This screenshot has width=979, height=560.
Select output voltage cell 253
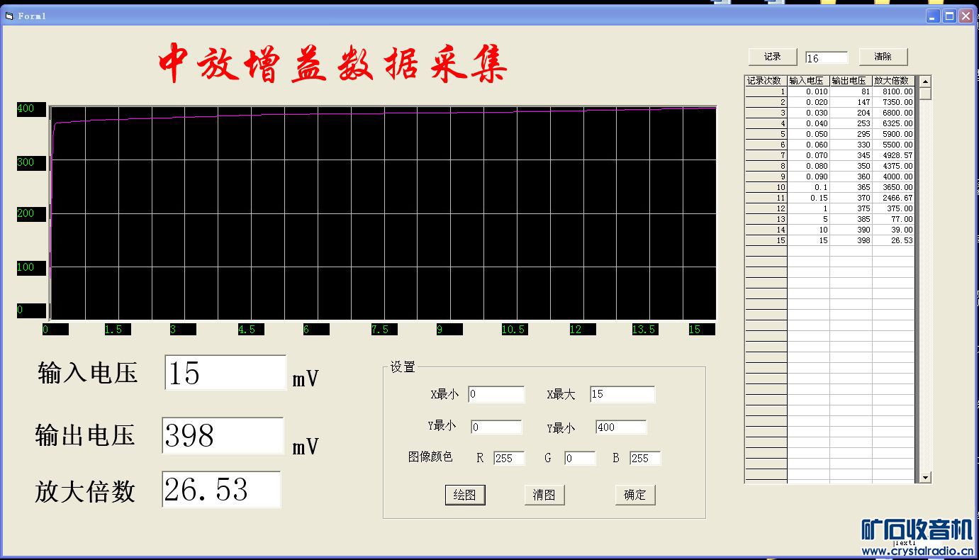(x=851, y=123)
